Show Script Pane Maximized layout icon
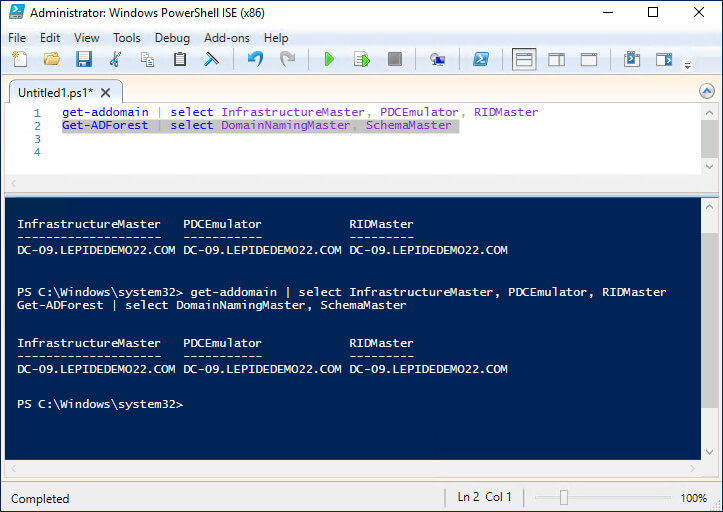Image resolution: width=723 pixels, height=512 pixels. coord(588,59)
